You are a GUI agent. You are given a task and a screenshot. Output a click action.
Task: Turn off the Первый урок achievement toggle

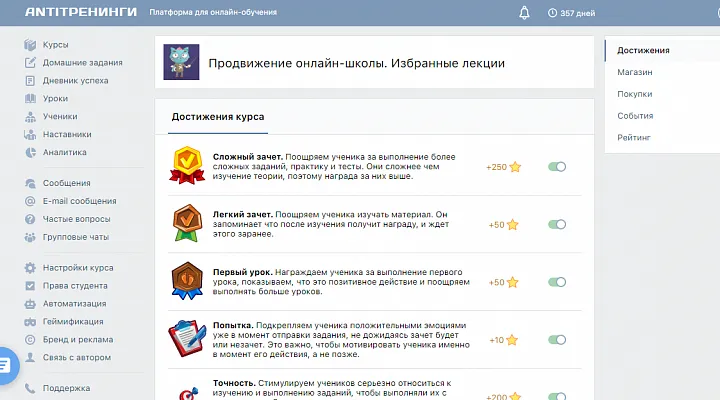click(x=557, y=282)
